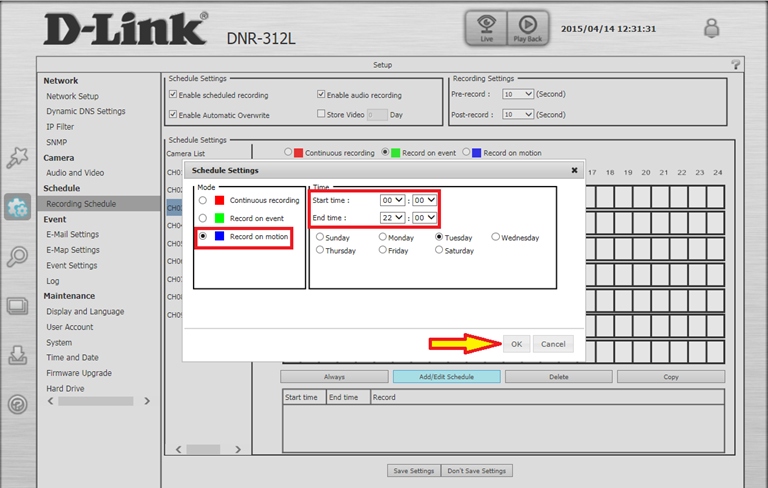Image resolution: width=768 pixels, height=488 pixels.
Task: Click the blue Record on motion swatch in dialog
Action: point(219,237)
